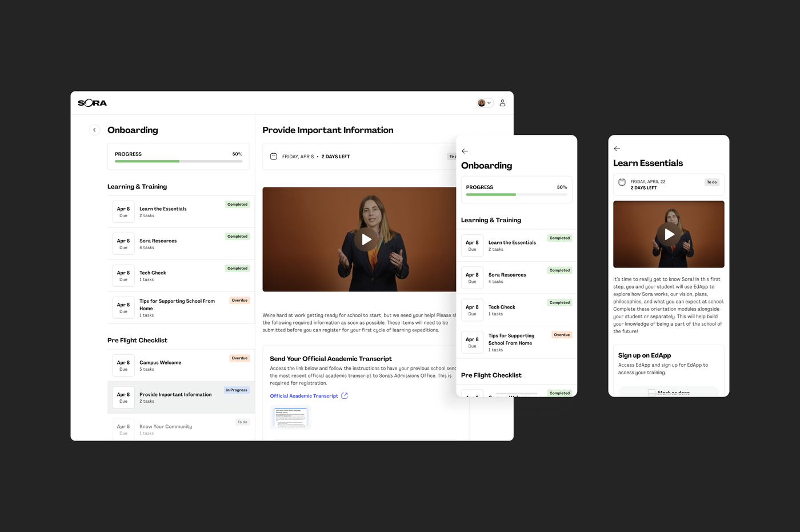800x532 pixels.
Task: Click the back arrow in the Learn Essentials panel
Action: [x=617, y=149]
